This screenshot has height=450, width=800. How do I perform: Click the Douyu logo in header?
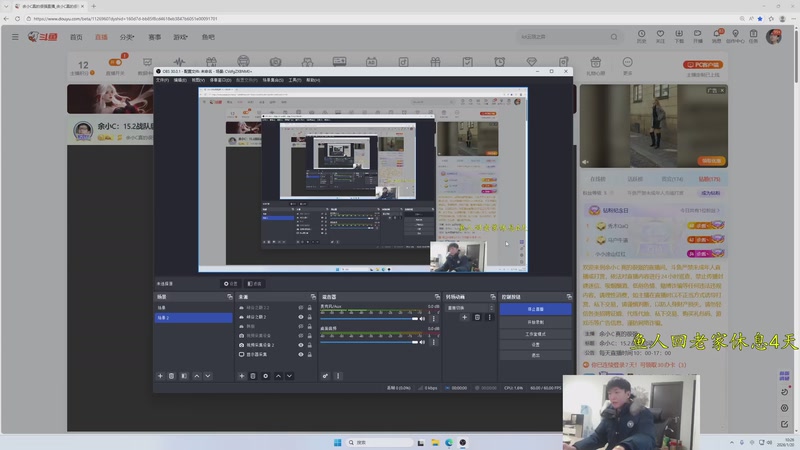point(43,37)
